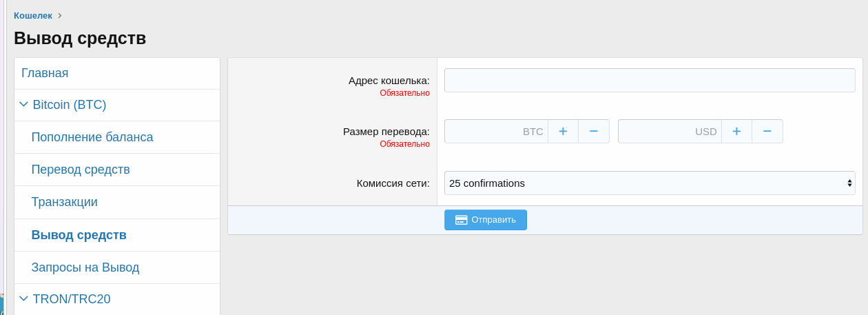Screen dimensions: 868x315
Task: Open the Комиссия сети dropdown
Action: (x=649, y=183)
